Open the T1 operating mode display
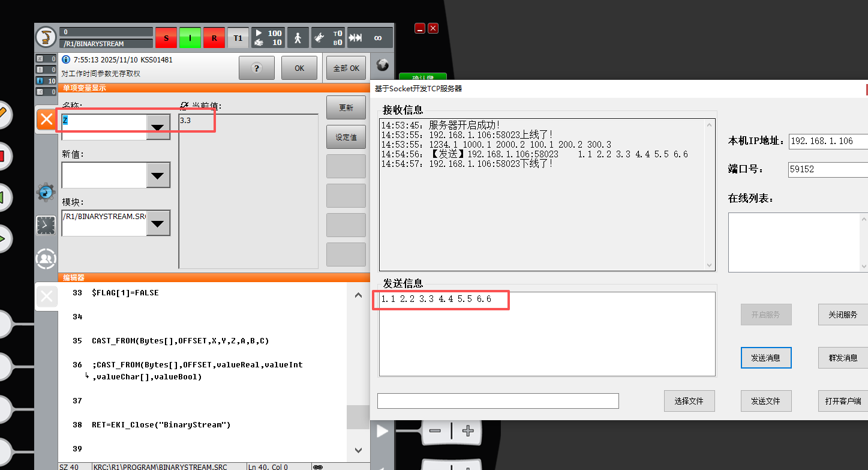868x470 pixels. tap(238, 38)
